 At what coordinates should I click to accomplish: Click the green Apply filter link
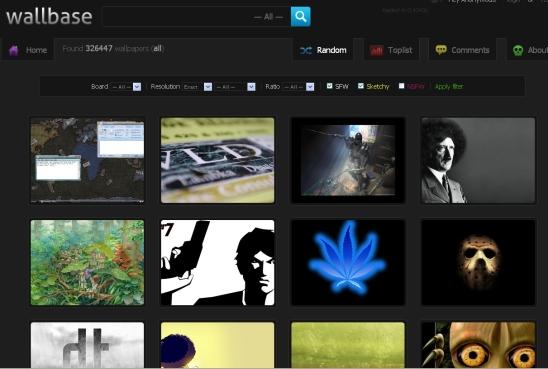tap(449, 86)
